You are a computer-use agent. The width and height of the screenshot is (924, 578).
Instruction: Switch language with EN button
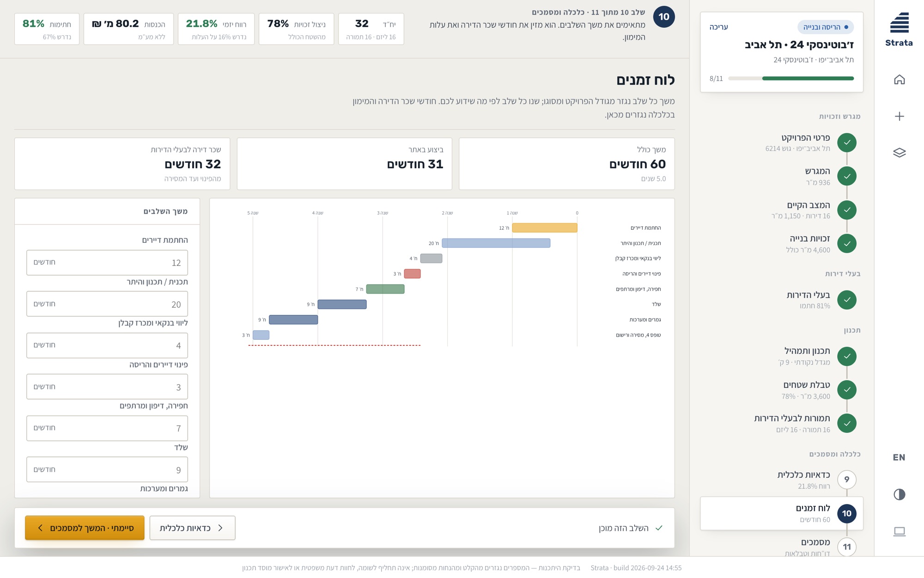[899, 457]
